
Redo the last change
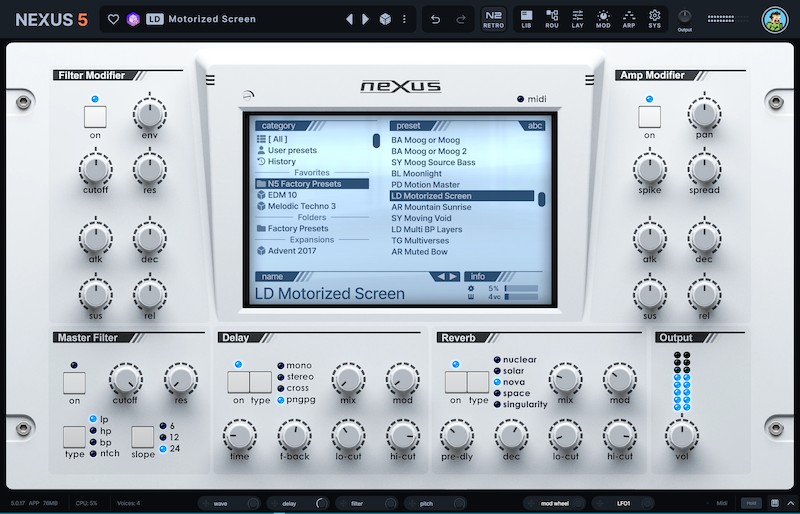pos(460,19)
